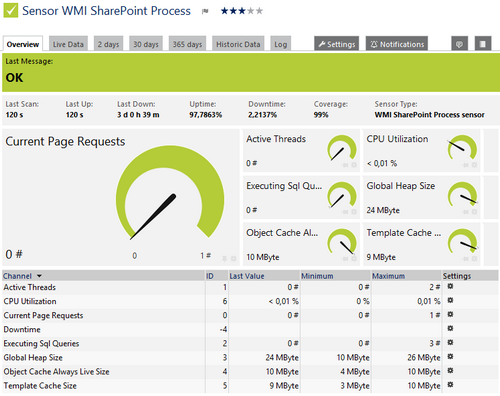Click the green OK status checkmark icon
This screenshot has height=396, width=500.
point(11,10)
